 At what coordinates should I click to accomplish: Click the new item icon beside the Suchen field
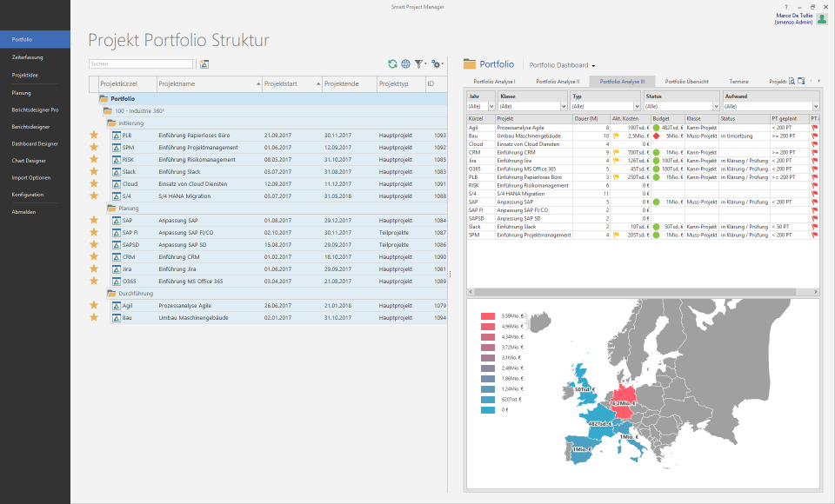click(204, 63)
